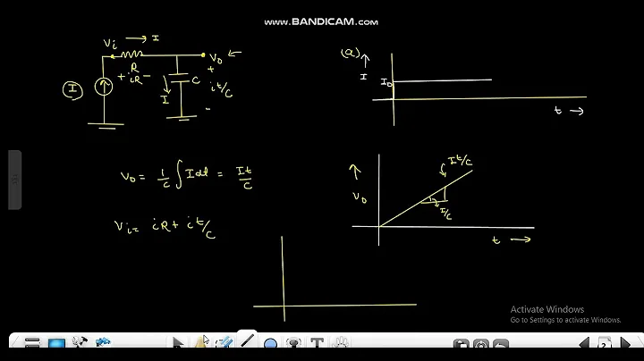Screen dimensions: 644x361
Task: Click the blue desktop screen icon
Action: [56, 343]
